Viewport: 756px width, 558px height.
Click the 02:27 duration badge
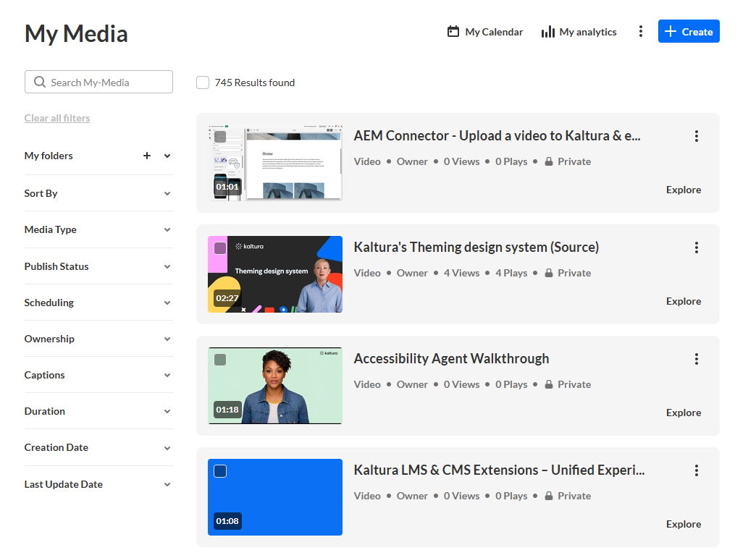tap(227, 297)
